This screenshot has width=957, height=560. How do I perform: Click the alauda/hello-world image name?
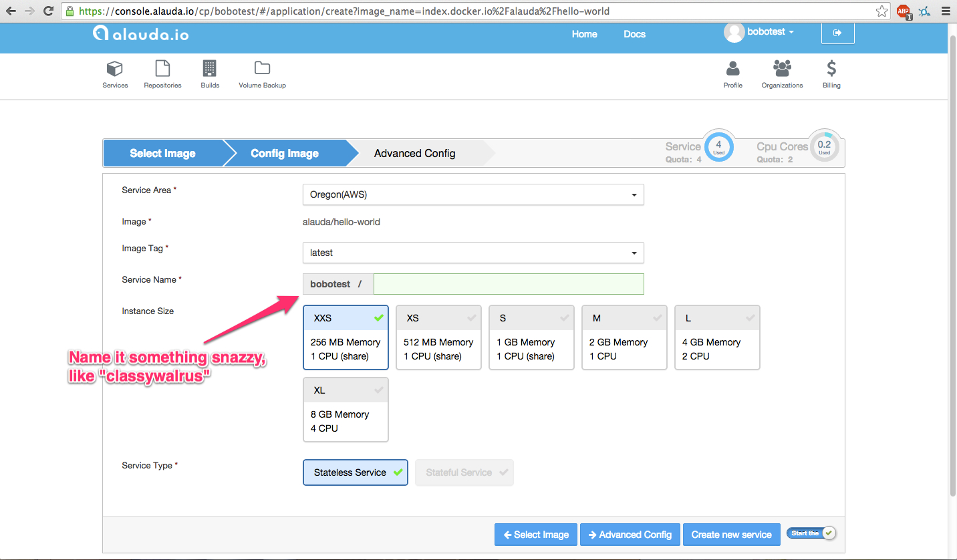point(341,222)
